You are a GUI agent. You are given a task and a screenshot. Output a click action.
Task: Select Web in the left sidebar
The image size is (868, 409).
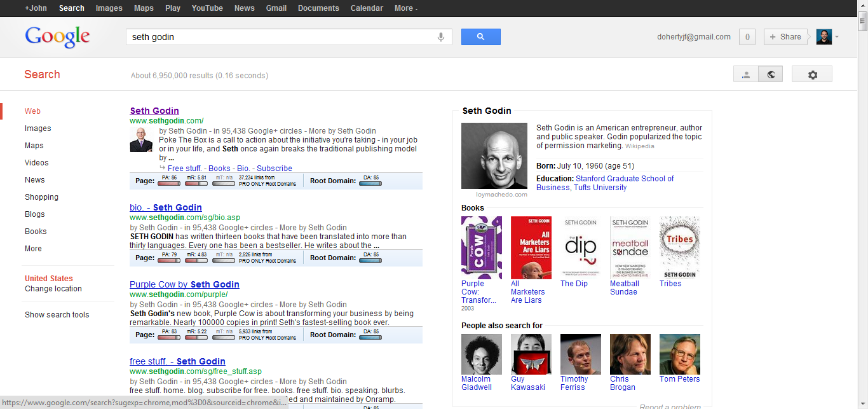(33, 111)
